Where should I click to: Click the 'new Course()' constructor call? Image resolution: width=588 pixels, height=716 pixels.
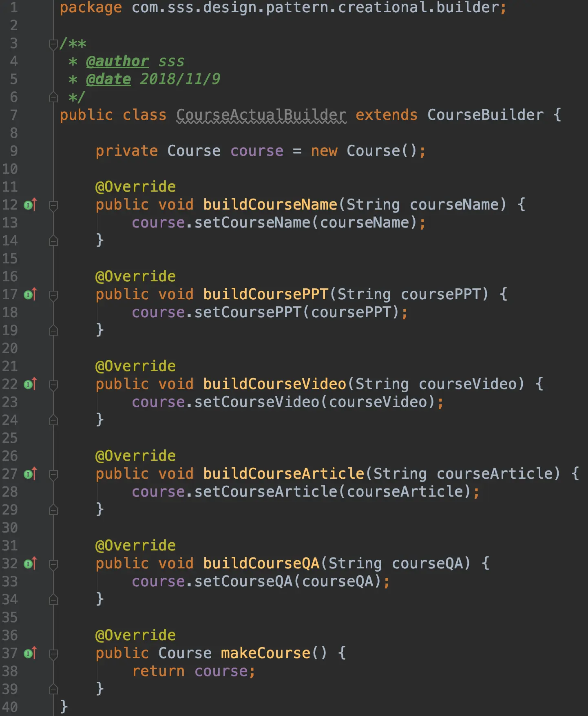pyautogui.click(x=364, y=151)
